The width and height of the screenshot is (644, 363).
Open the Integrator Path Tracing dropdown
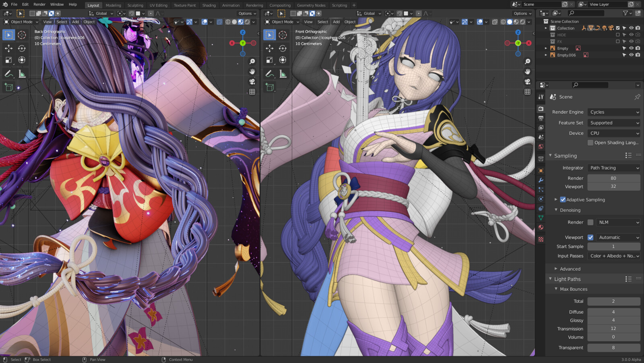tap(614, 168)
